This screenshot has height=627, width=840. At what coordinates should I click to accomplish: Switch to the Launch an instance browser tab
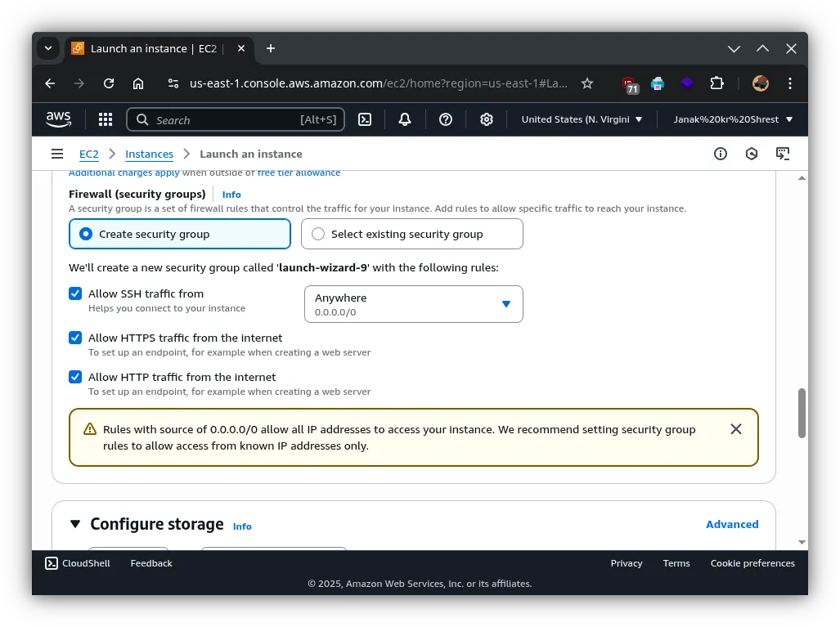(153, 48)
